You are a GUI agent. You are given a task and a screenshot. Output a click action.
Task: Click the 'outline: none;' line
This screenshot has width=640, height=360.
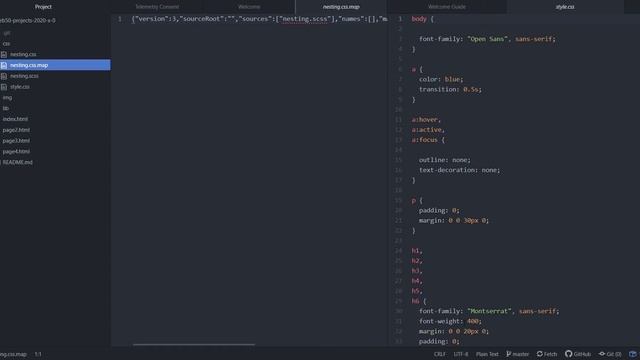(445, 160)
